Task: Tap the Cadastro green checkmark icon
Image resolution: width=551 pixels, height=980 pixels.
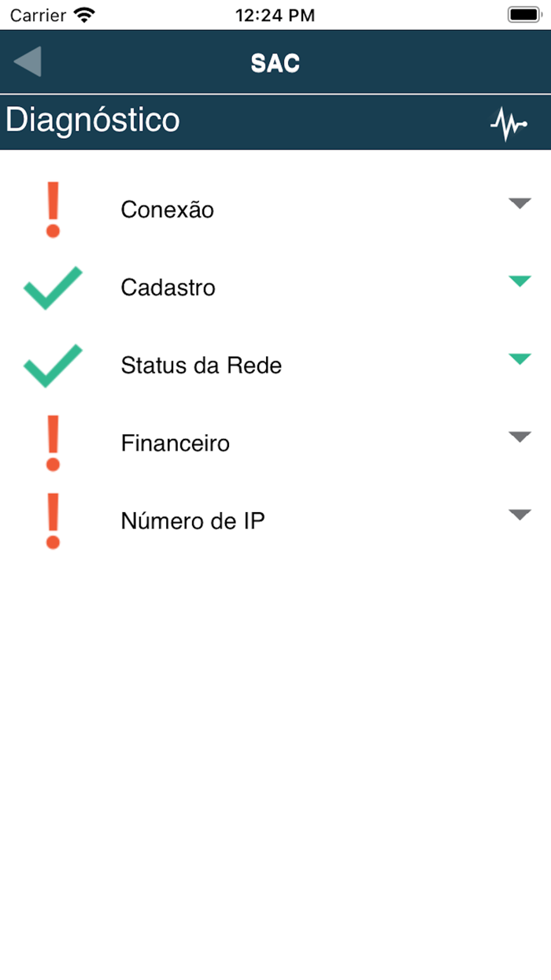Action: pyautogui.click(x=53, y=288)
